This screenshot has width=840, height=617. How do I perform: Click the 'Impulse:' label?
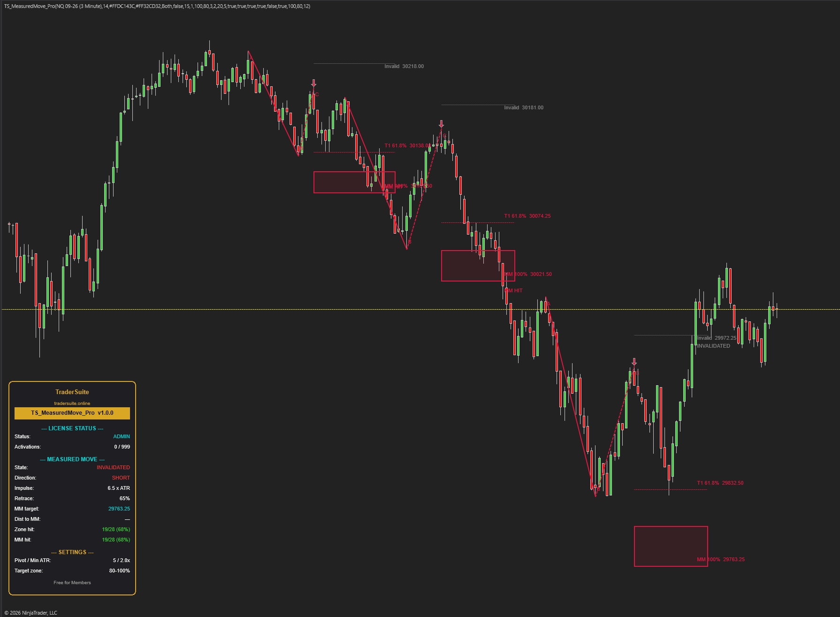click(x=24, y=488)
